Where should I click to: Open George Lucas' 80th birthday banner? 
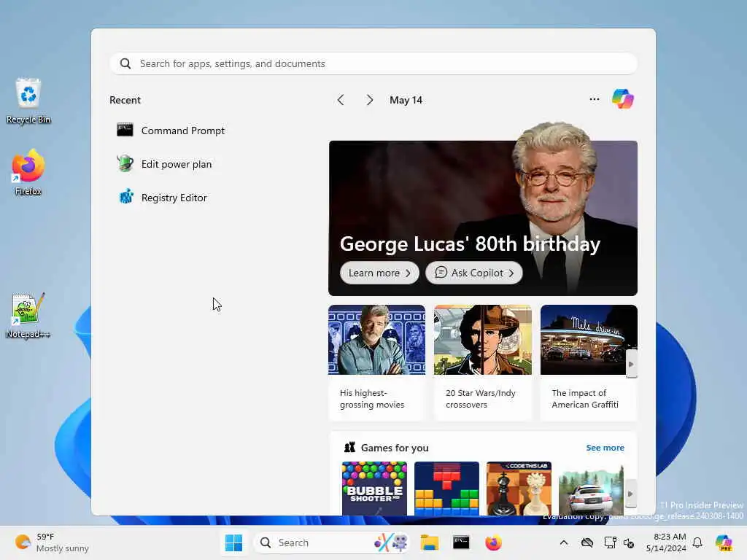483,218
